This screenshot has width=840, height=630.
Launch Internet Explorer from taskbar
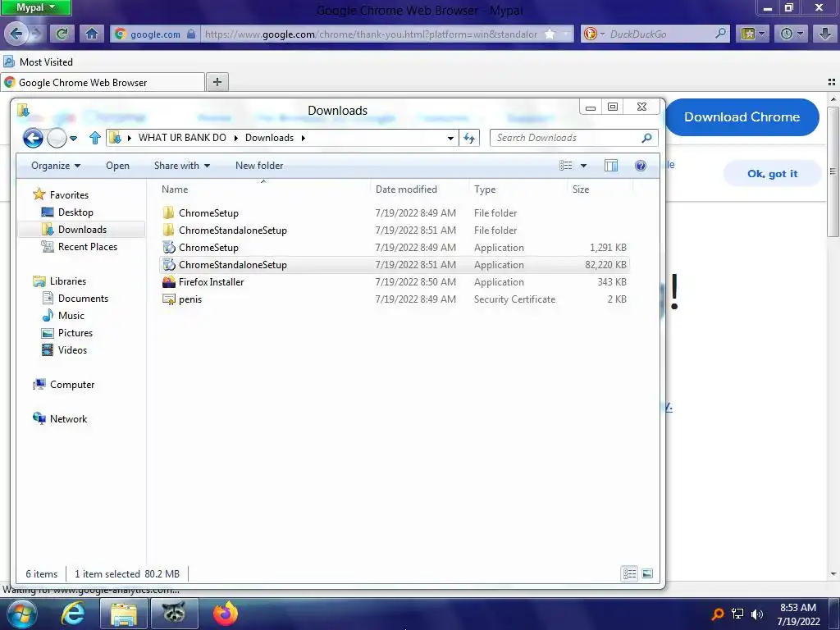(x=72, y=614)
